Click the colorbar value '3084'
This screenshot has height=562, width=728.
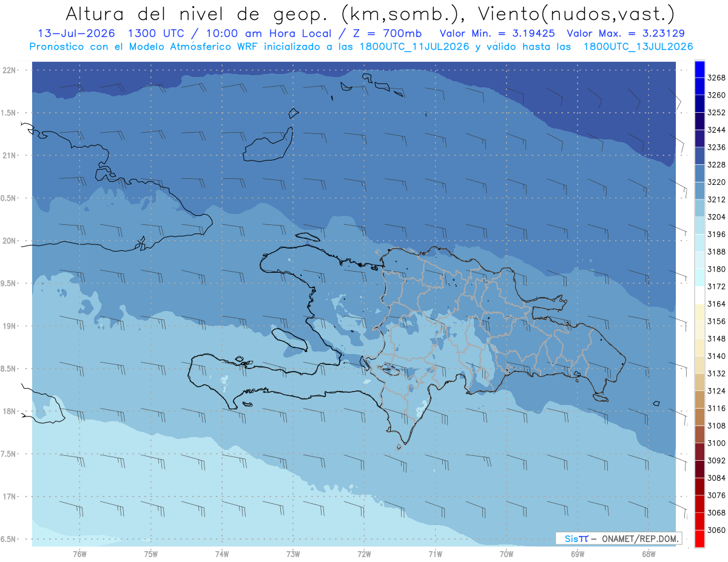[716, 478]
